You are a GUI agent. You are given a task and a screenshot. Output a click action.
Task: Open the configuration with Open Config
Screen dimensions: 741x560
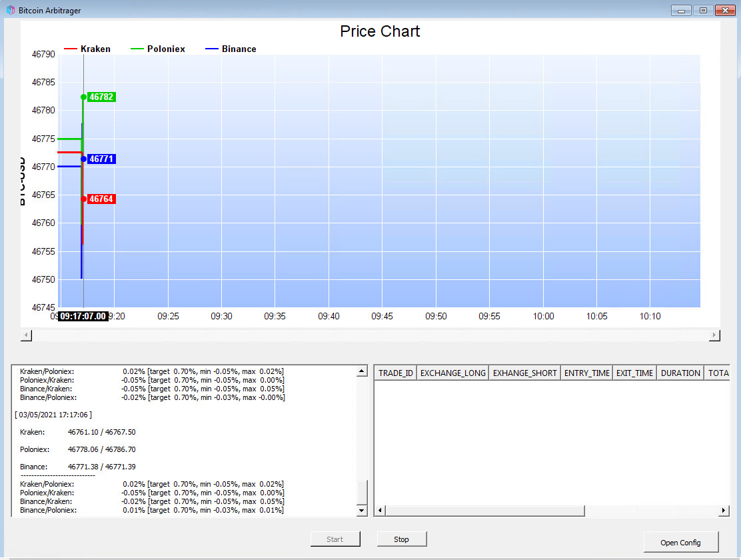tap(680, 543)
